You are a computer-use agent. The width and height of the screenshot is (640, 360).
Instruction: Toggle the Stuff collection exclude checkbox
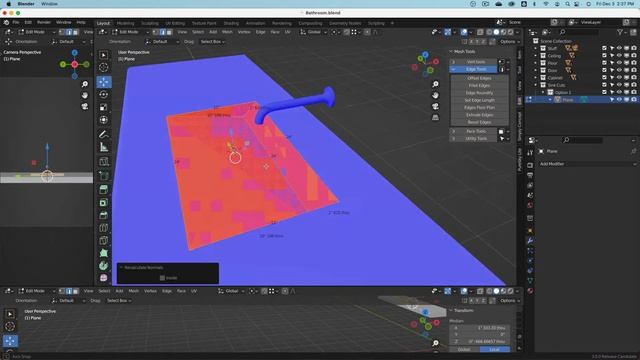tap(604, 48)
